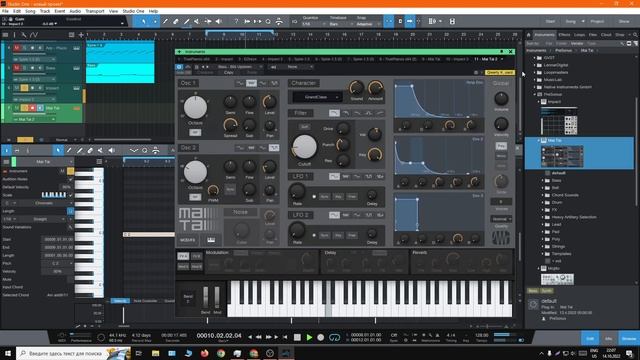Switch to the Effects tab in browser
This screenshot has width=640, height=360.
(564, 35)
